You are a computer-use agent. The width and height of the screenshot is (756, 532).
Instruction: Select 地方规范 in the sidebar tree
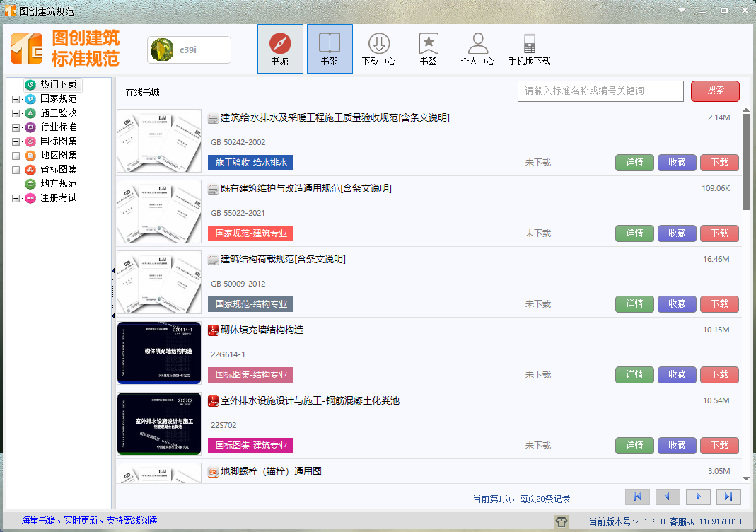(58, 183)
